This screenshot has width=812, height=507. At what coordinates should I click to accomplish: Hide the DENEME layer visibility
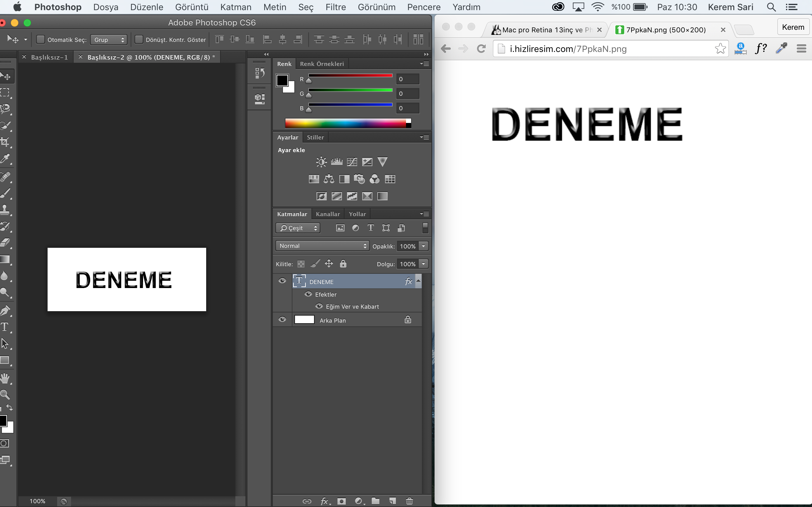(x=282, y=281)
